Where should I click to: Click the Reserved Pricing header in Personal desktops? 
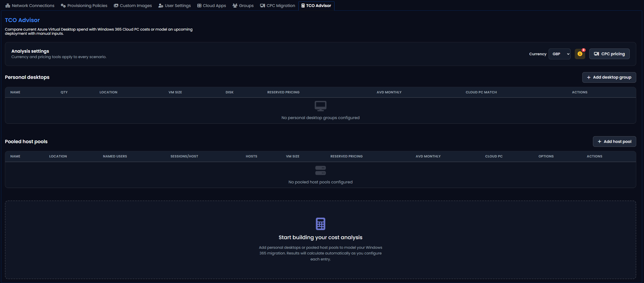click(x=283, y=92)
